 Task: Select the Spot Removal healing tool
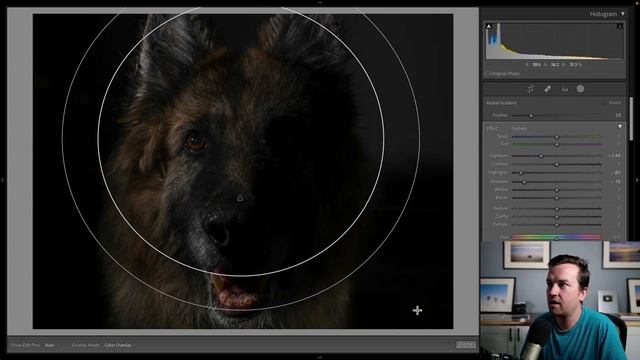pyautogui.click(x=547, y=89)
